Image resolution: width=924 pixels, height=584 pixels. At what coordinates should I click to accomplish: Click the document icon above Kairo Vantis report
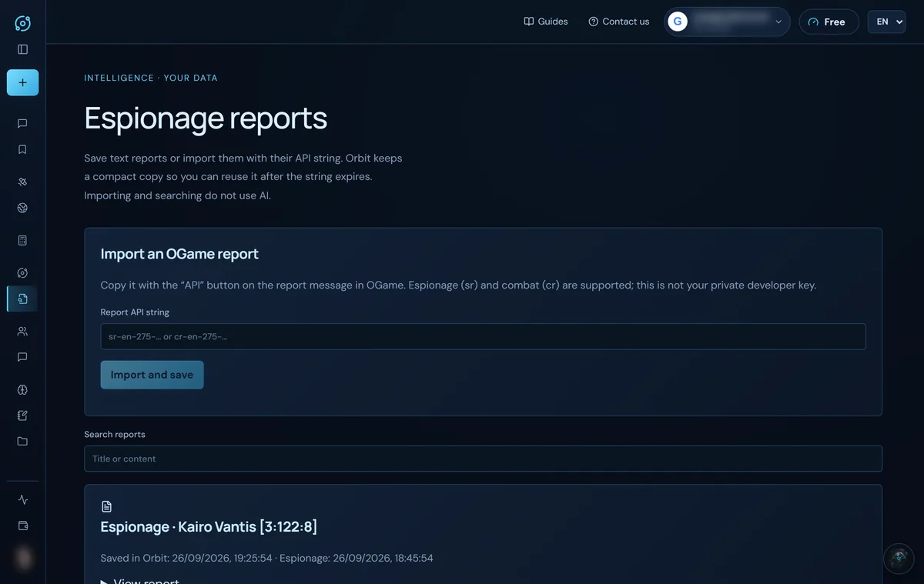tap(106, 506)
